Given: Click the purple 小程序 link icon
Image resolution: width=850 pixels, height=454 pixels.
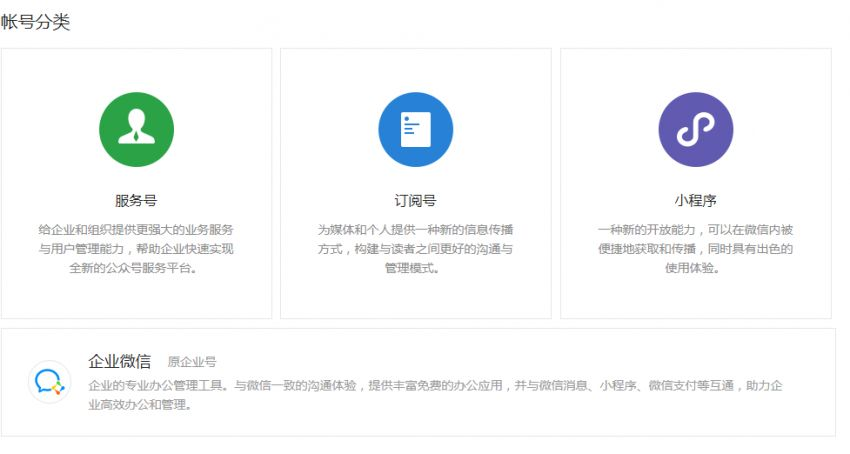Looking at the screenshot, I should pos(696,130).
